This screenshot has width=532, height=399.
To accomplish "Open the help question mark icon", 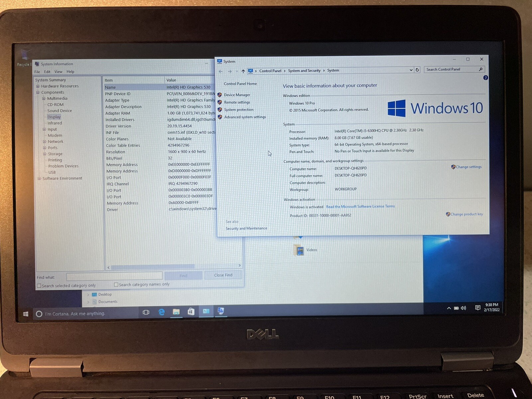I will pyautogui.click(x=485, y=77).
